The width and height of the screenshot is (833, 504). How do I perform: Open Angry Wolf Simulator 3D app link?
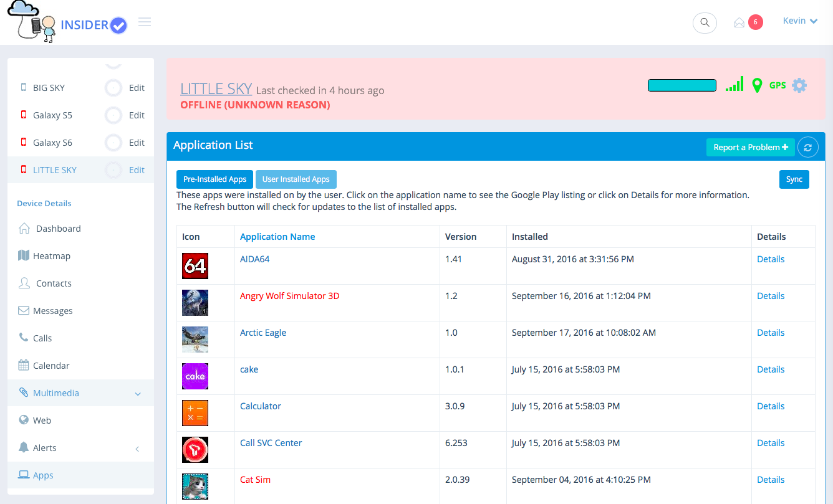click(x=290, y=296)
